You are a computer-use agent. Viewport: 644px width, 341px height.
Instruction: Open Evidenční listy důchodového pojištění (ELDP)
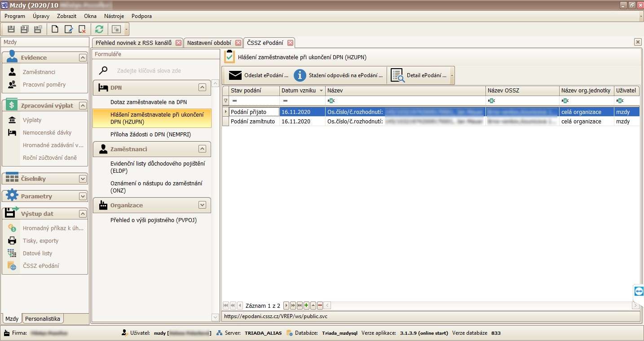tap(157, 167)
